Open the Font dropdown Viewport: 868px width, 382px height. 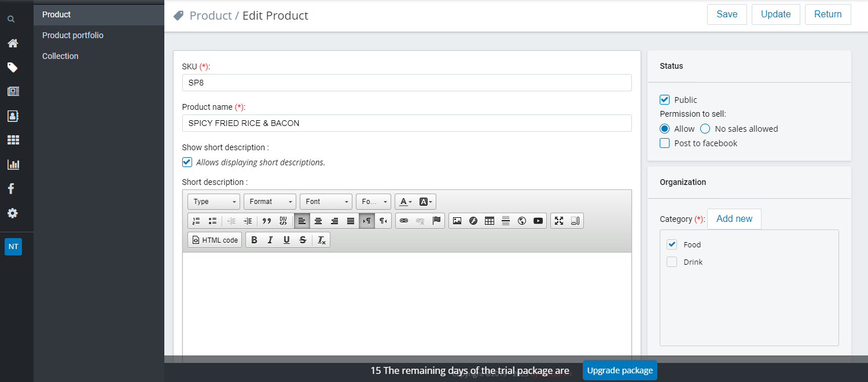tap(326, 202)
